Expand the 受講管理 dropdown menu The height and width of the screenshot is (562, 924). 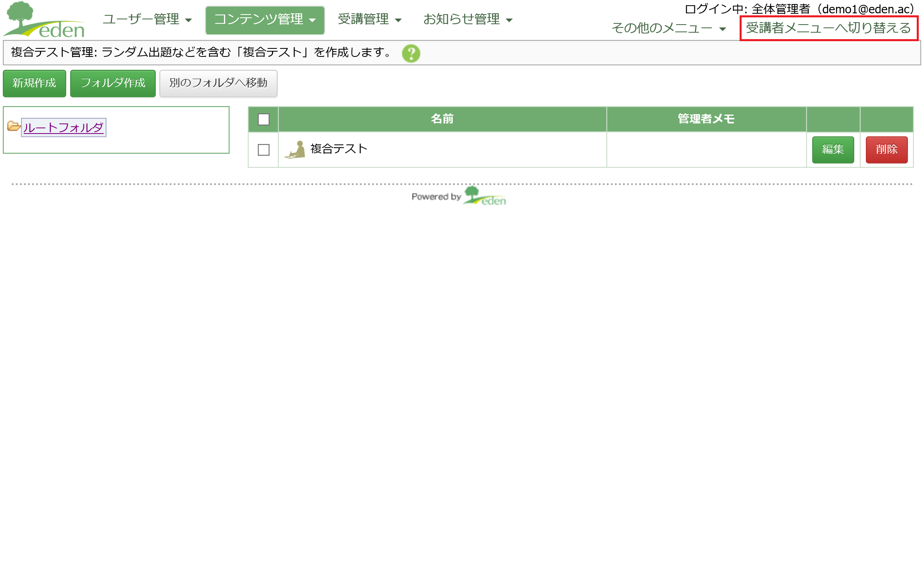click(370, 19)
